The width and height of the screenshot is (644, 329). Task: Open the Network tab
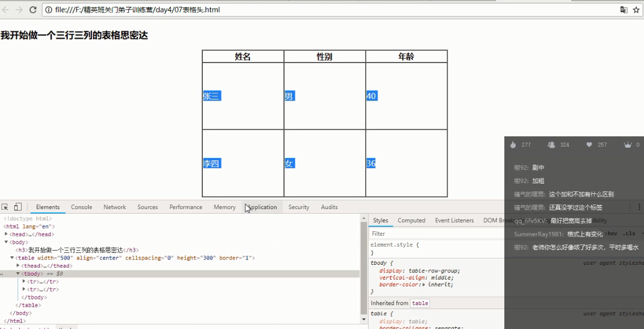coord(115,207)
